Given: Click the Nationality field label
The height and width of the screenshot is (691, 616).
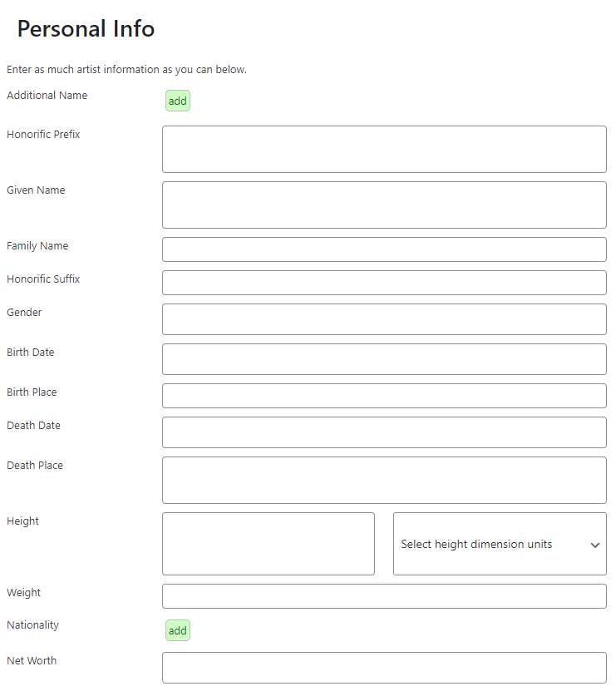Looking at the screenshot, I should (x=33, y=625).
